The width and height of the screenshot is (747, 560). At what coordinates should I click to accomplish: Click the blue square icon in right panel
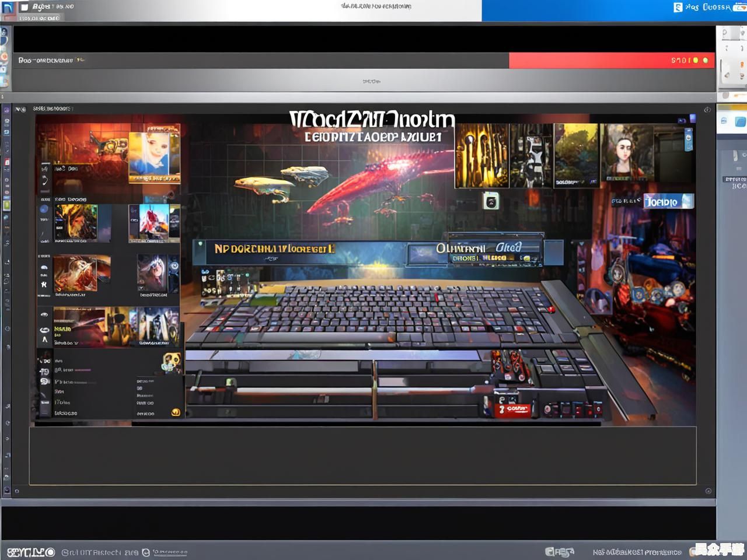740,121
